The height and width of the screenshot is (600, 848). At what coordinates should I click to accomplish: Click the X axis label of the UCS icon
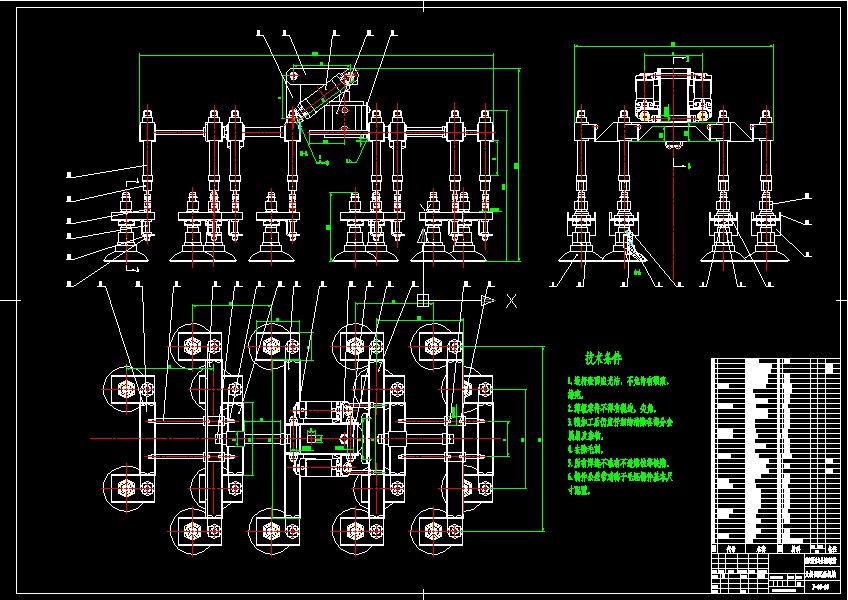[x=511, y=301]
